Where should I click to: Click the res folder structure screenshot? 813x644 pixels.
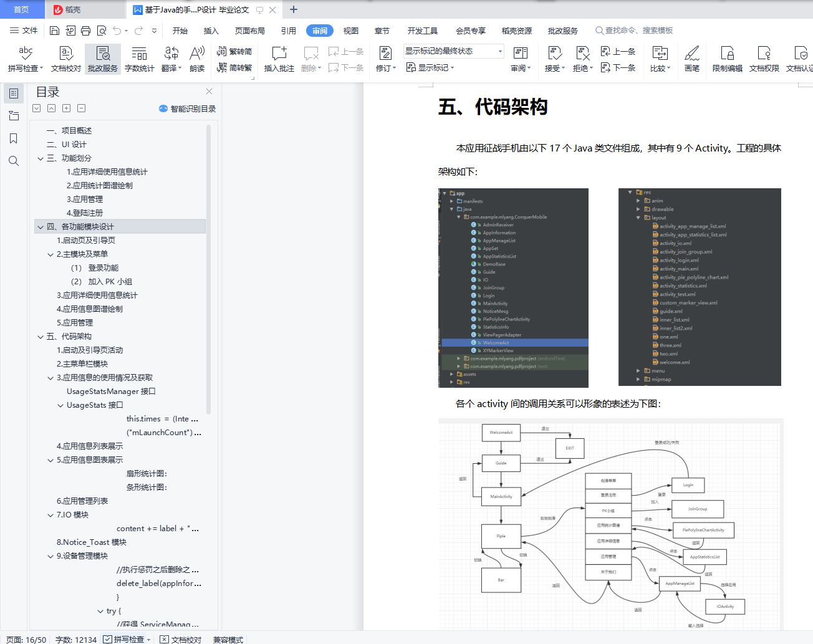(700, 287)
